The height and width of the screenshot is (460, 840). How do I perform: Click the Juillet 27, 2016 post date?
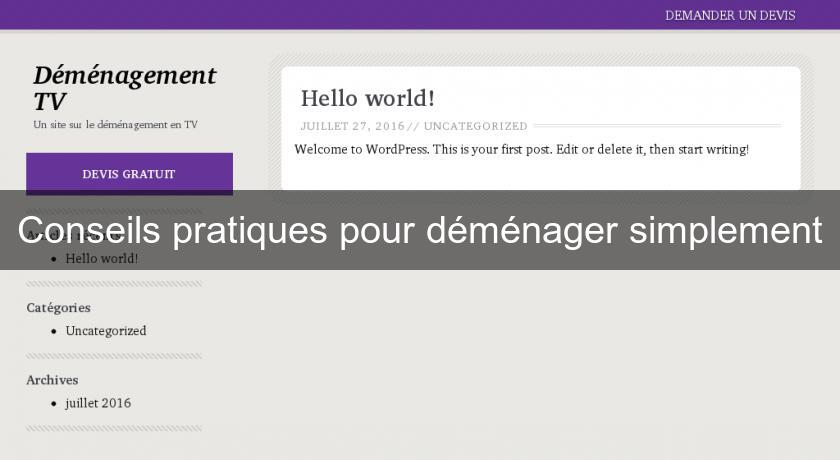tap(352, 126)
